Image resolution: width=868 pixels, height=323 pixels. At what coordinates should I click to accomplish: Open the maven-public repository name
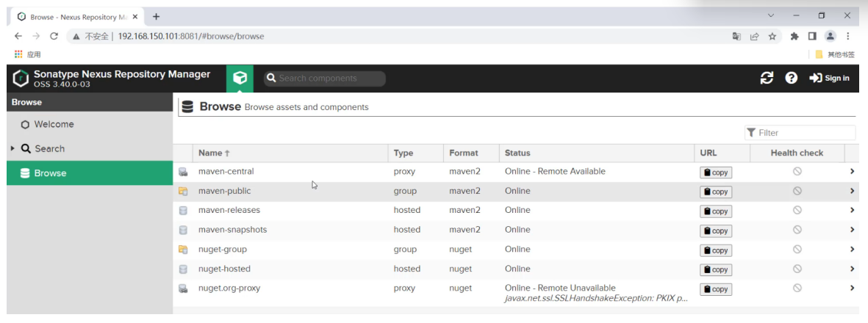(x=224, y=191)
